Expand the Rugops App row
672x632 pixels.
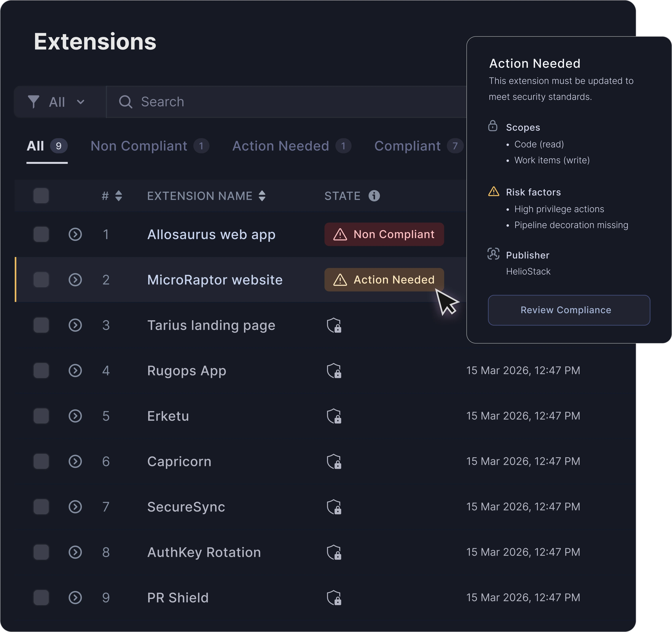(75, 371)
